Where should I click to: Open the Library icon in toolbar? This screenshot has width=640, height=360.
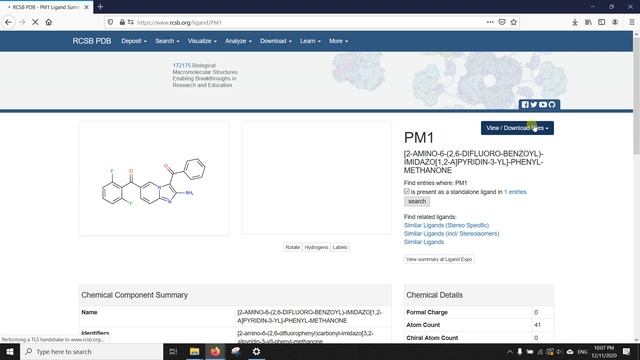[x=588, y=22]
